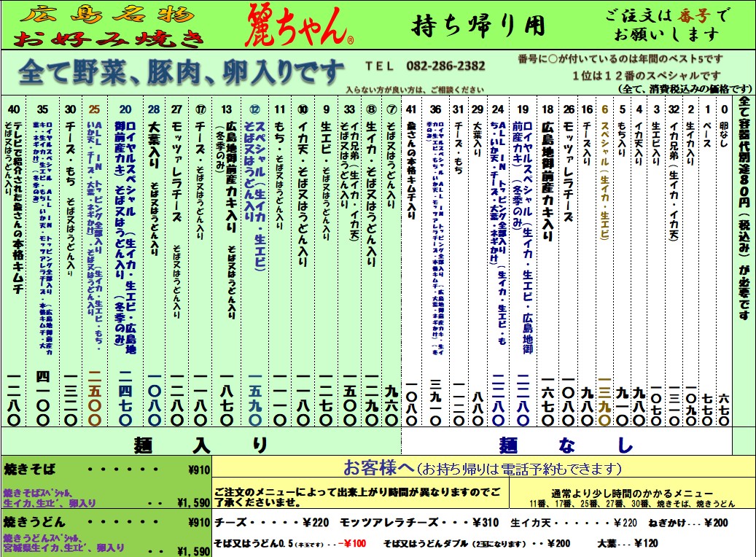Select menu number 27 column header
This screenshot has width=756, height=557.
(x=177, y=109)
